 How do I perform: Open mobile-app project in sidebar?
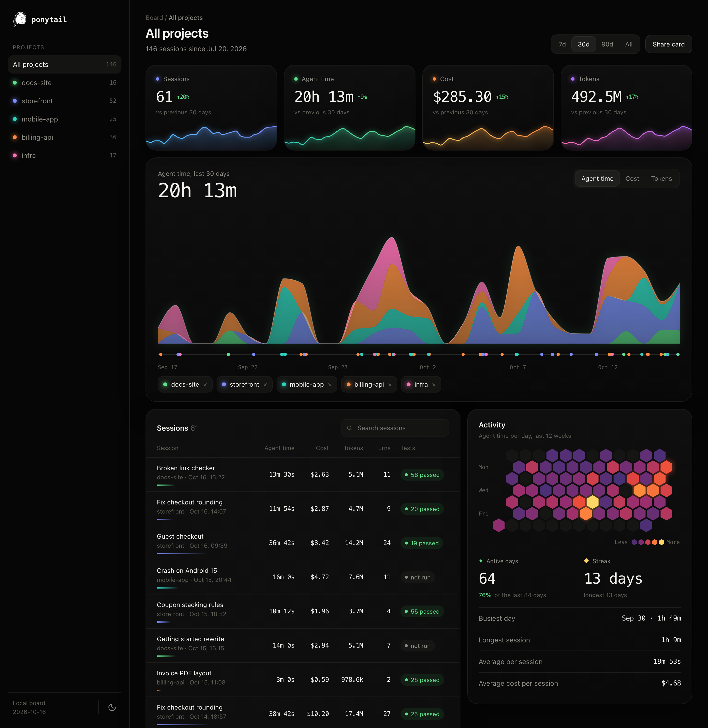(x=64, y=119)
